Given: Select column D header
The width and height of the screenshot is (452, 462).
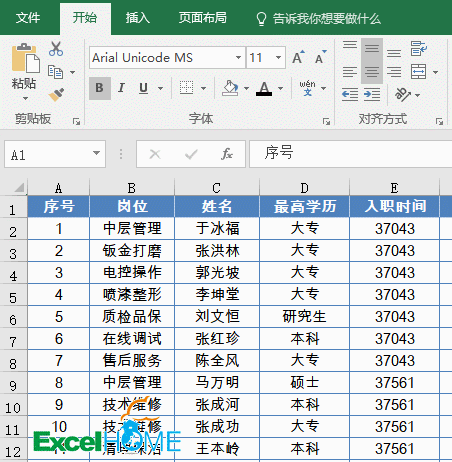Looking at the screenshot, I should click(x=305, y=188).
